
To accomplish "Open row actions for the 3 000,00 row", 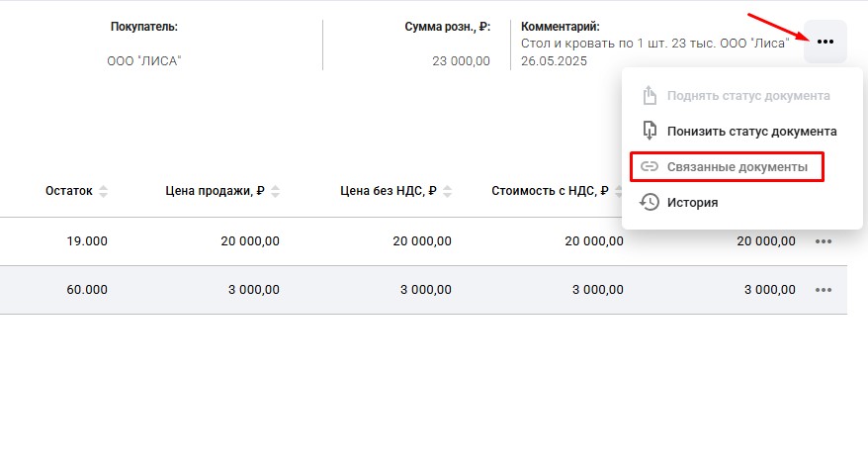I will click(824, 290).
